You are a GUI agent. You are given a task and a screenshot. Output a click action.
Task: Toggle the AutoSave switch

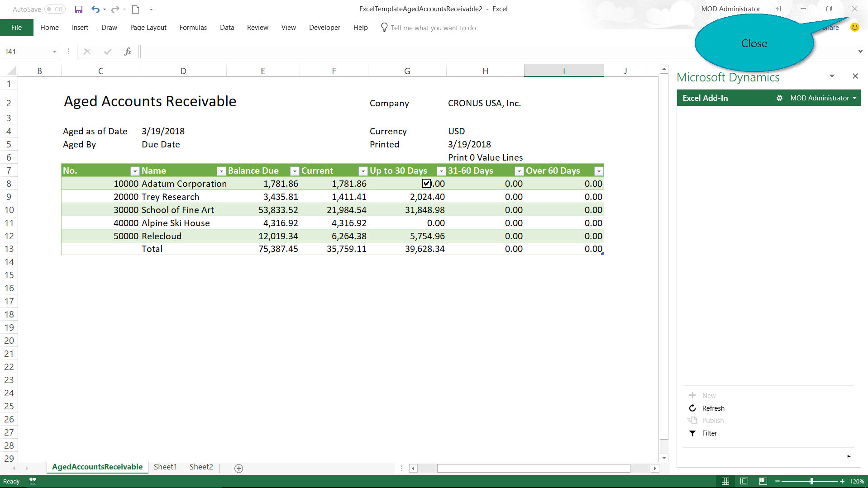point(55,9)
